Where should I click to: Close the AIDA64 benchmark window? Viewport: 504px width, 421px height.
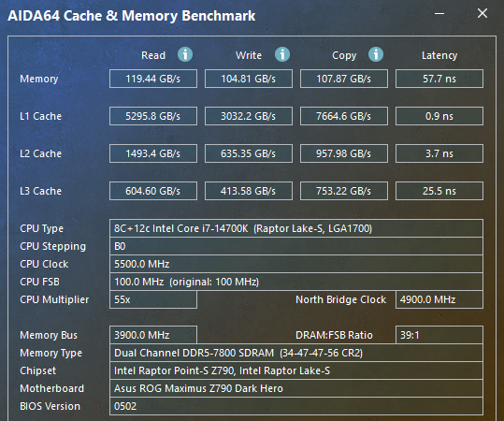[482, 13]
